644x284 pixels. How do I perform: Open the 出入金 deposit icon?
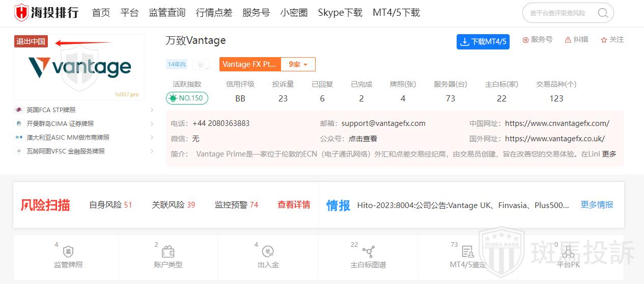268,252
